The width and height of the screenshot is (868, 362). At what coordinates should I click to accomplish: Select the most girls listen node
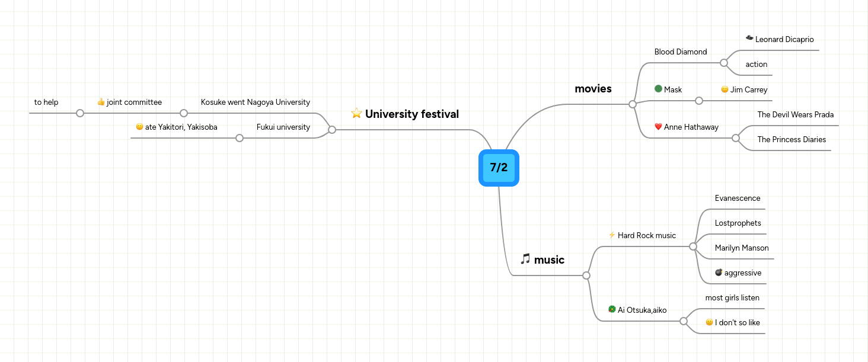click(732, 297)
